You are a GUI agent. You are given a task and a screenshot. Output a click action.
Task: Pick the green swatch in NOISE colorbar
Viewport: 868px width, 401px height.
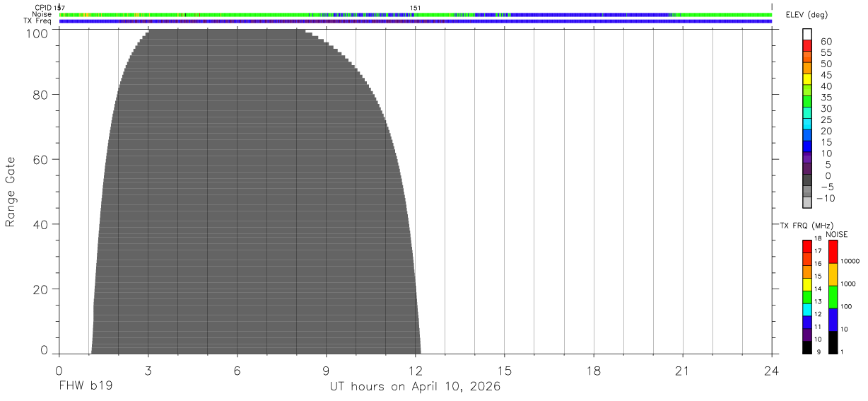click(x=833, y=297)
